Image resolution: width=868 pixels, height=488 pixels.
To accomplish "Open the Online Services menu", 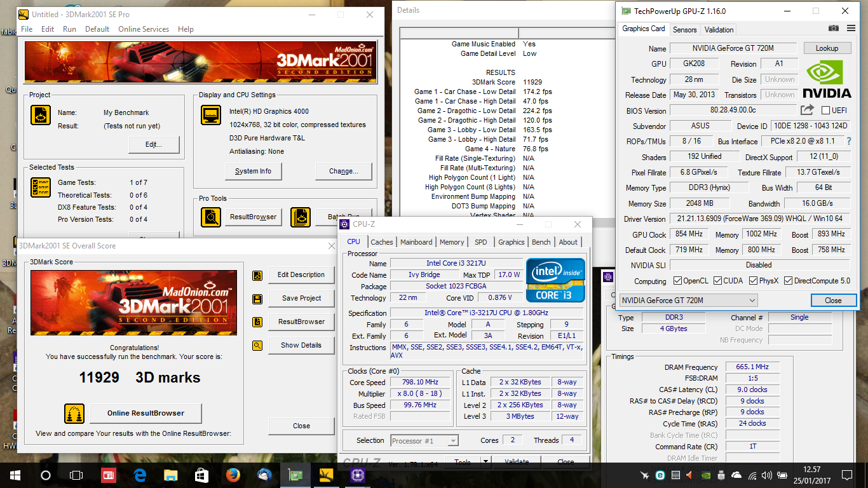I will pos(144,29).
